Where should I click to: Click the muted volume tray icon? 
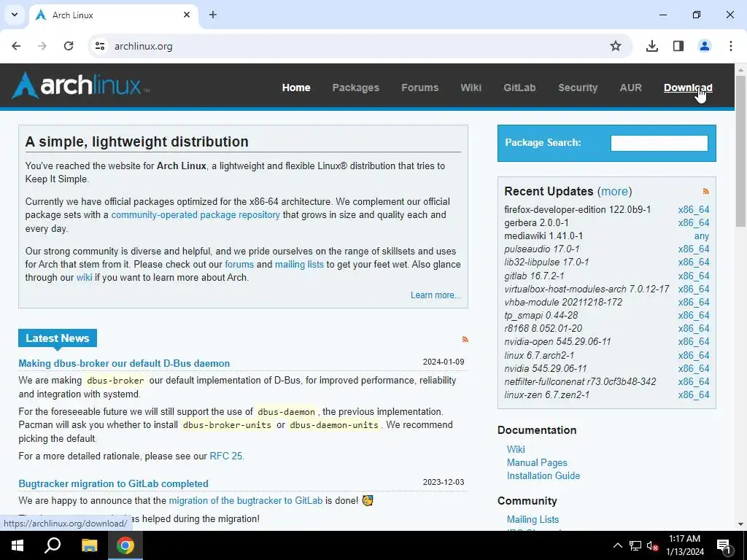(x=653, y=545)
